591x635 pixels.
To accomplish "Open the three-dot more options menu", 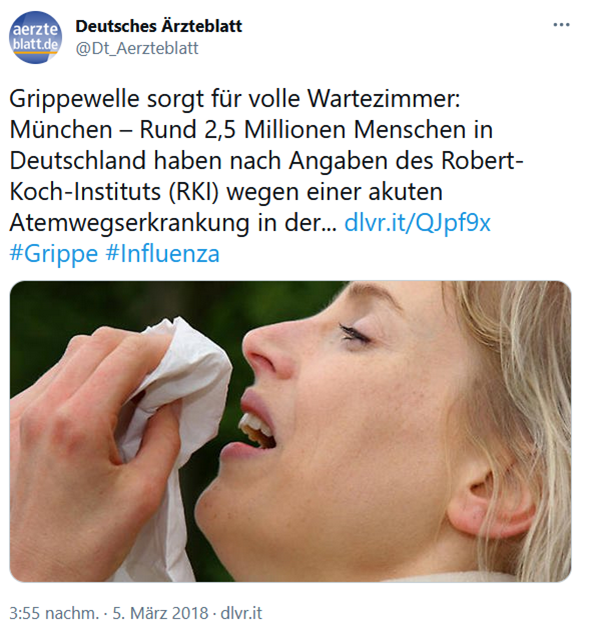I will click(561, 25).
